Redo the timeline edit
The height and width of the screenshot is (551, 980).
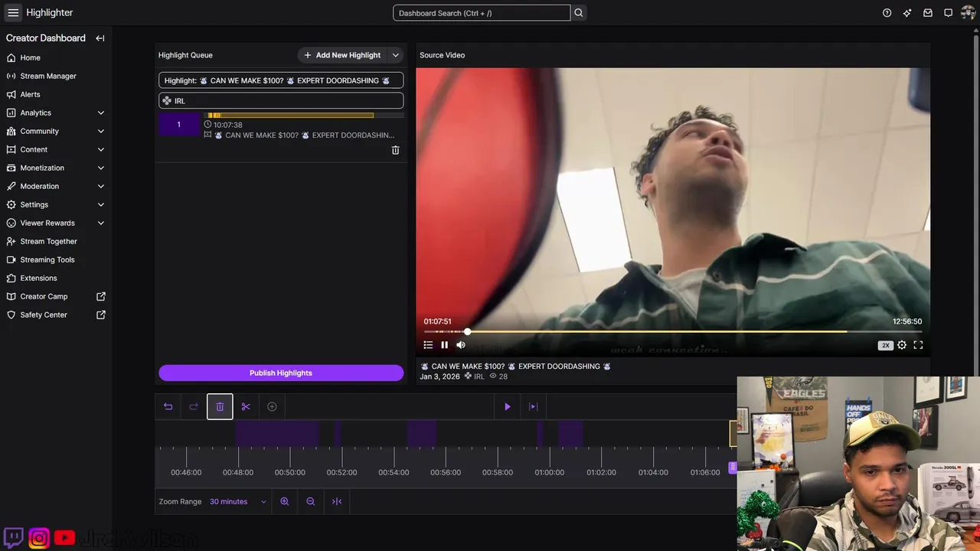click(x=194, y=406)
